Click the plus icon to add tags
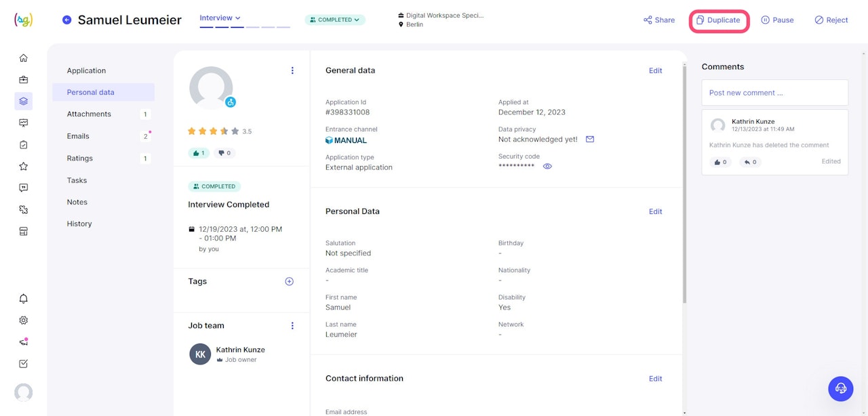Image resolution: width=868 pixels, height=416 pixels. [x=289, y=281]
